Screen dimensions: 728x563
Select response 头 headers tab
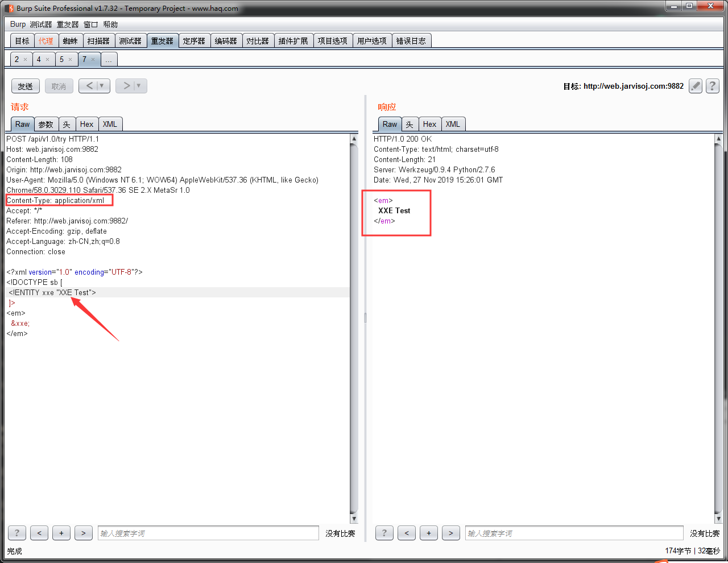point(410,124)
